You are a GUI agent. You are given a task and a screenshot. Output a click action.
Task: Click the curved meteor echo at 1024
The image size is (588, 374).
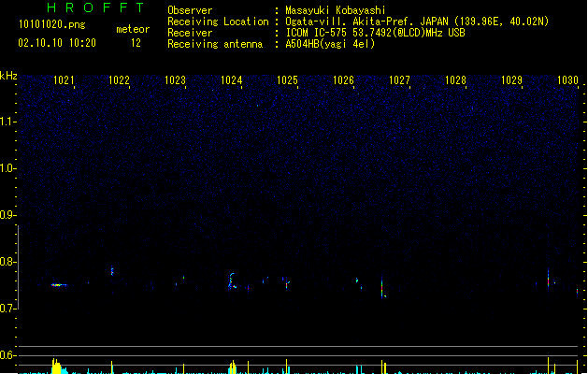tap(232, 281)
